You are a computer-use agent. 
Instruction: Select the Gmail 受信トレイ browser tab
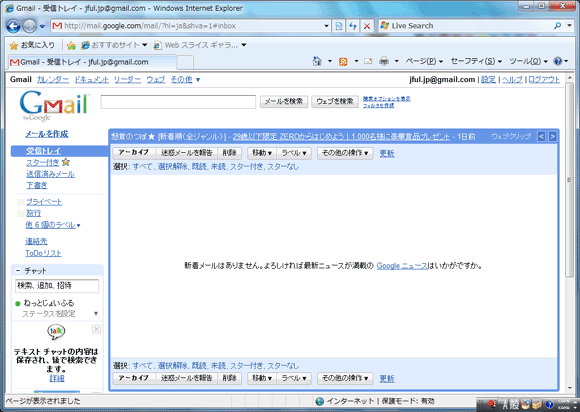[92, 62]
